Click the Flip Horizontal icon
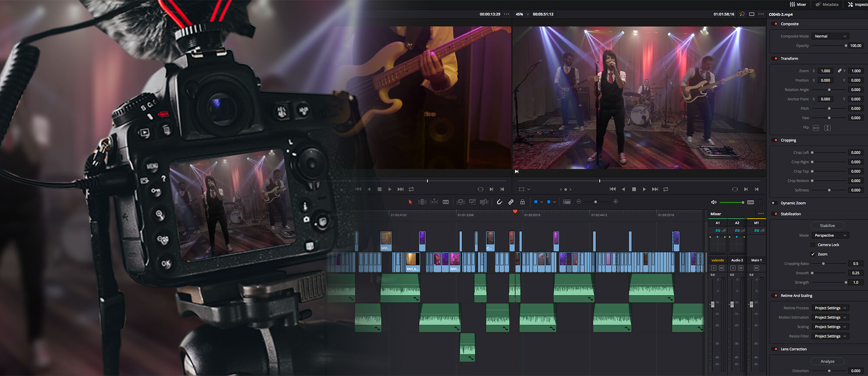This screenshot has height=376, width=868. 816,128
